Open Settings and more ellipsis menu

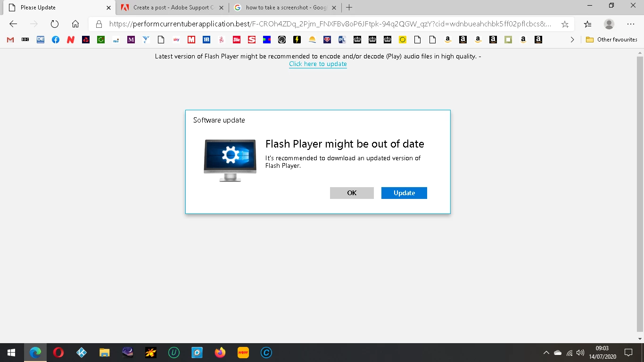click(631, 24)
